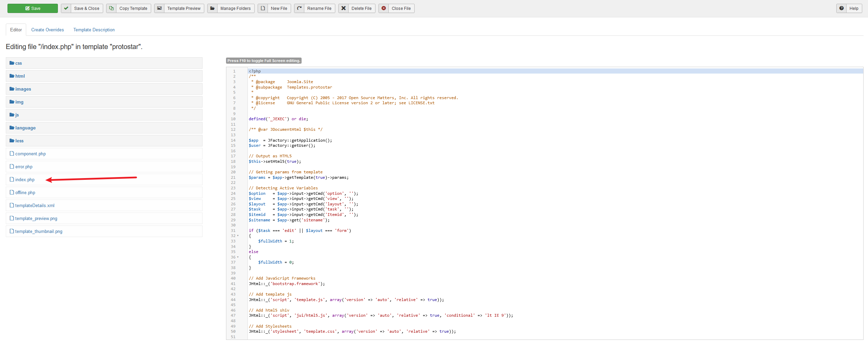Open component.php file
The height and width of the screenshot is (346, 868).
104,154
